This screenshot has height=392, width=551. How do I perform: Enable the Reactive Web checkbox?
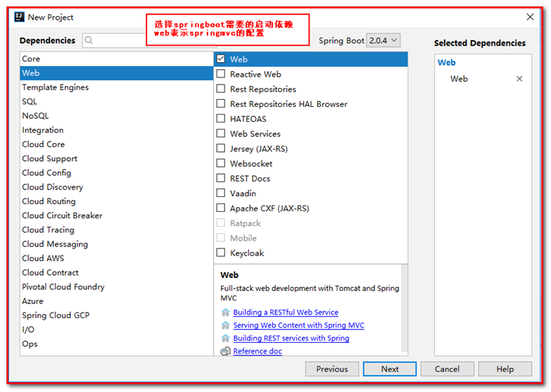221,74
